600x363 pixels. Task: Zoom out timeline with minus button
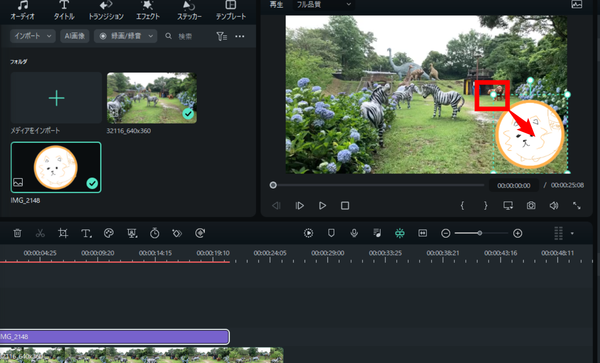point(445,233)
